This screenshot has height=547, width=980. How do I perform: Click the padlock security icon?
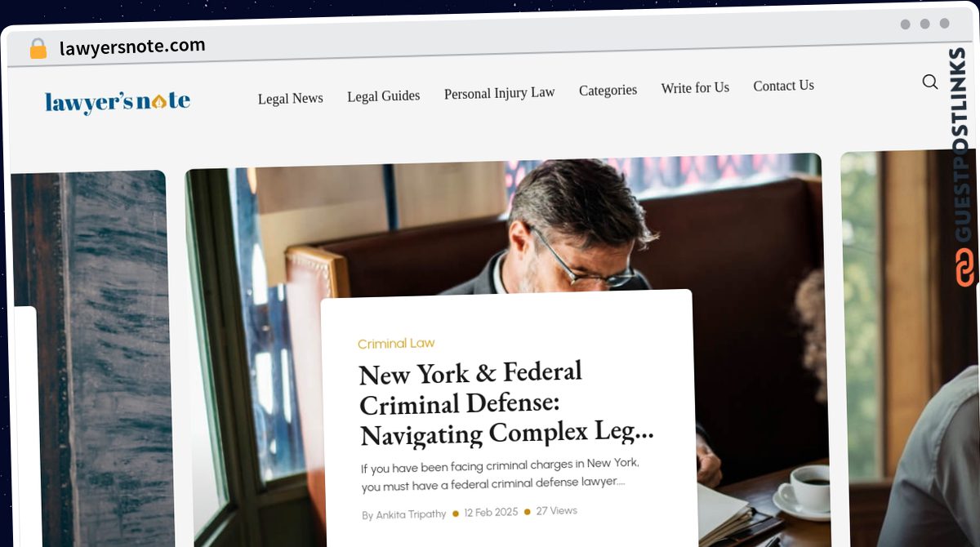point(38,48)
